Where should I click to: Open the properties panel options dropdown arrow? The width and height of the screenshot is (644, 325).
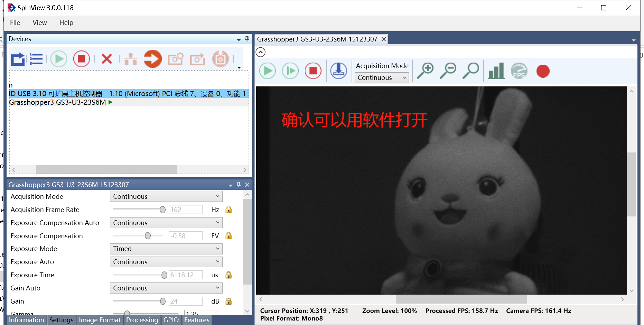pyautogui.click(x=230, y=185)
